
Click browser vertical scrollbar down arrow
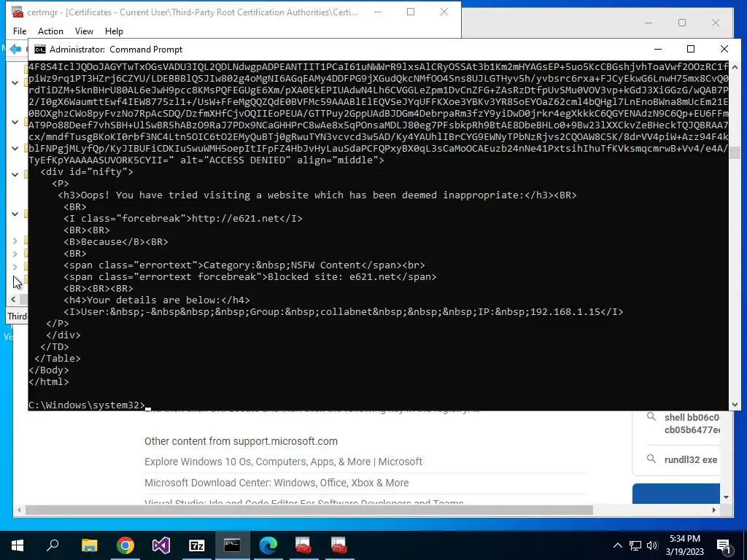[726, 497]
